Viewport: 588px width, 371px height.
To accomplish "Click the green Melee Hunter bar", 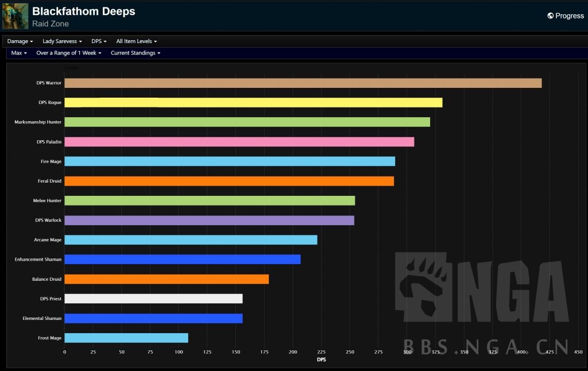I will [x=210, y=200].
